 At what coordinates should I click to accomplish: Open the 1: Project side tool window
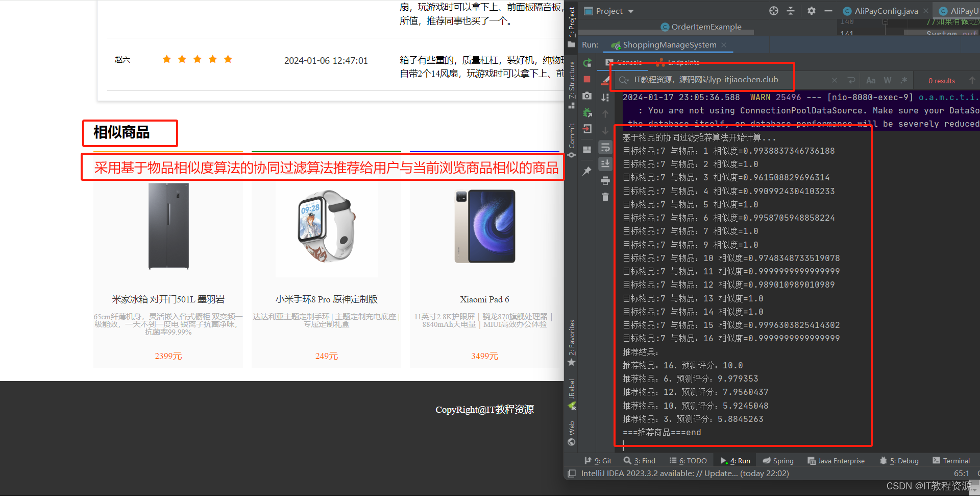coord(572,27)
